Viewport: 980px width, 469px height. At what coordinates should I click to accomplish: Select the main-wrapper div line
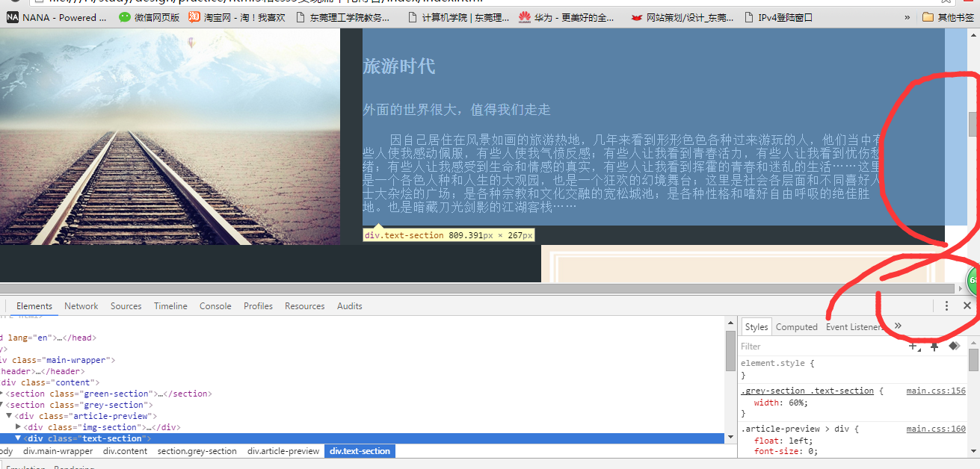pos(58,360)
